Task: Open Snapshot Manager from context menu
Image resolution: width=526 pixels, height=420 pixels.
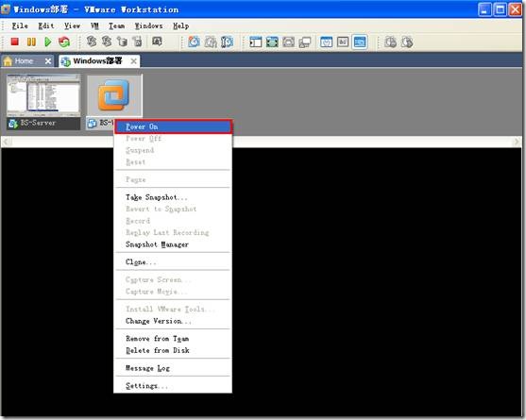Action: (x=173, y=244)
